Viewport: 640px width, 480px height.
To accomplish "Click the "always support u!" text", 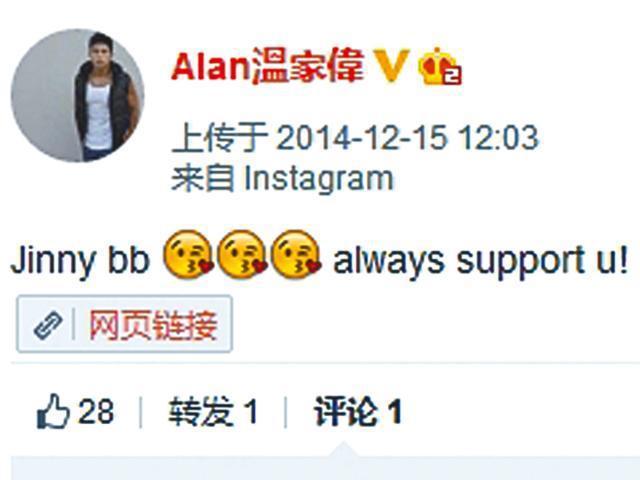I will [x=480, y=261].
